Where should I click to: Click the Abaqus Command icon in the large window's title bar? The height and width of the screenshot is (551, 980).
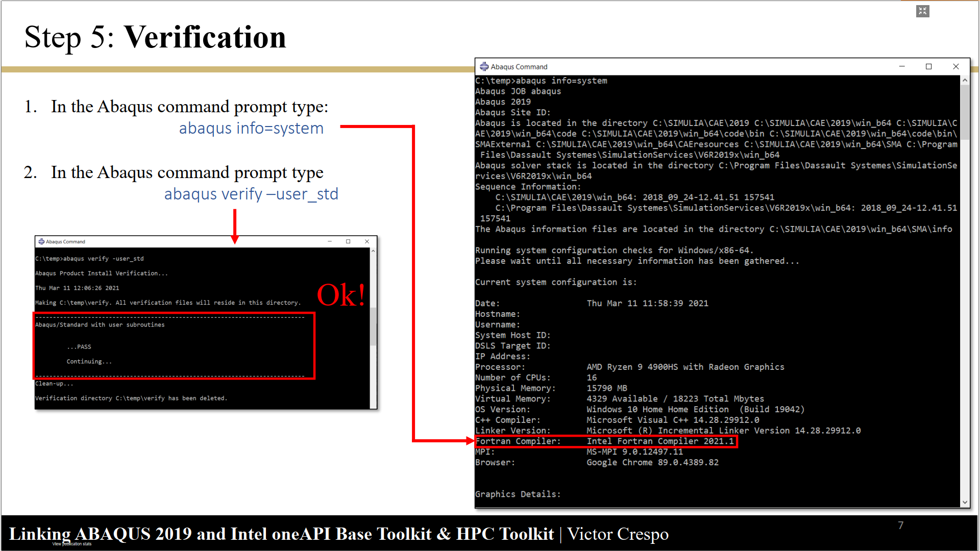tap(484, 66)
